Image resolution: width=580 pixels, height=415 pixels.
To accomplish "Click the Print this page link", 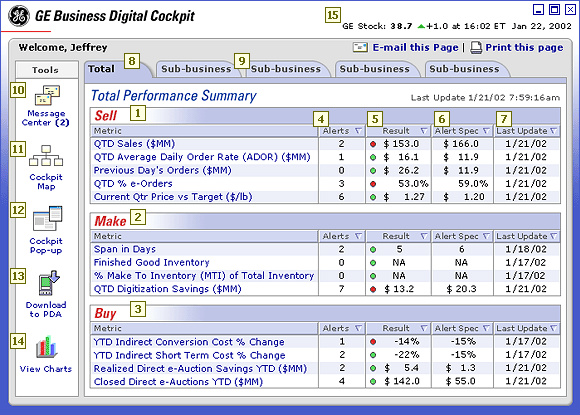I will coord(524,48).
